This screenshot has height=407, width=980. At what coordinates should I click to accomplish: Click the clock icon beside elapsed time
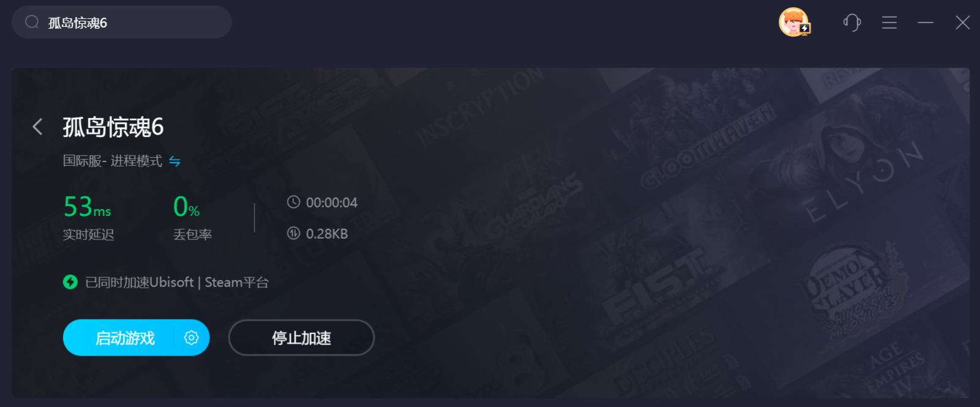294,202
